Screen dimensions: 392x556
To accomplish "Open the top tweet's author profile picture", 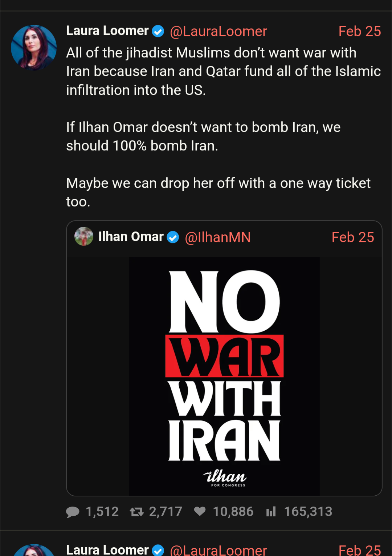I will click(34, 48).
